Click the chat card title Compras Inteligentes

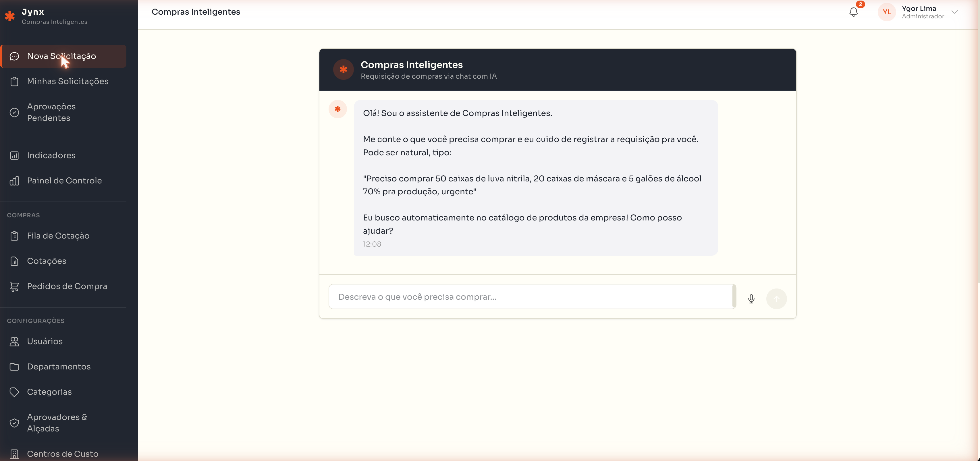pos(412,65)
